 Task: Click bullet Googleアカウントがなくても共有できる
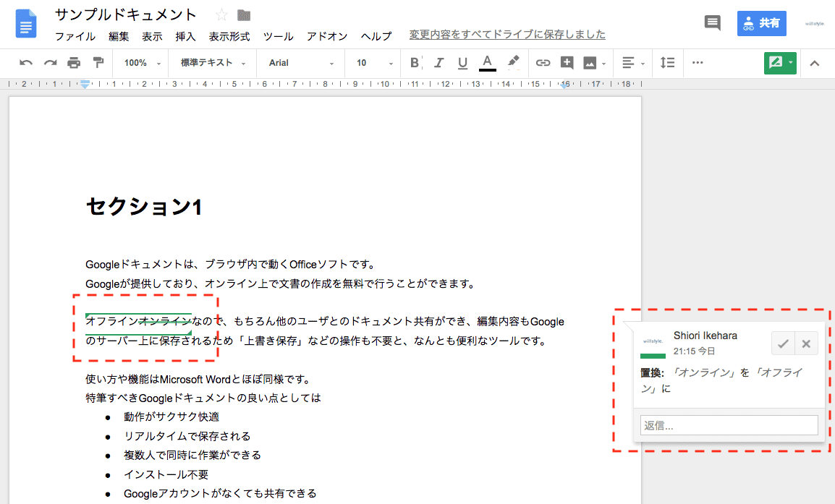[x=220, y=493]
